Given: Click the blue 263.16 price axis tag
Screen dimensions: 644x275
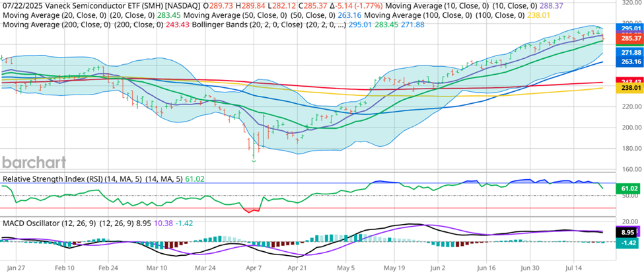Looking at the screenshot, I should [629, 62].
